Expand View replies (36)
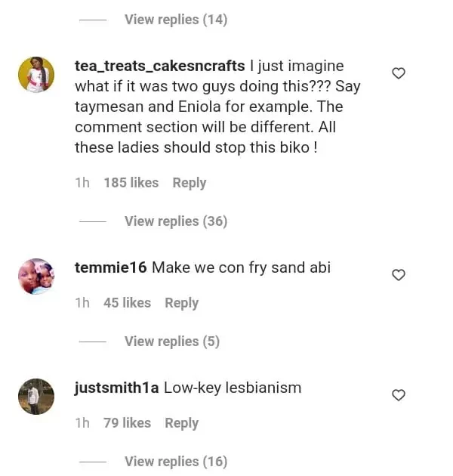Viewport: 453px width, 476px height. click(x=175, y=221)
